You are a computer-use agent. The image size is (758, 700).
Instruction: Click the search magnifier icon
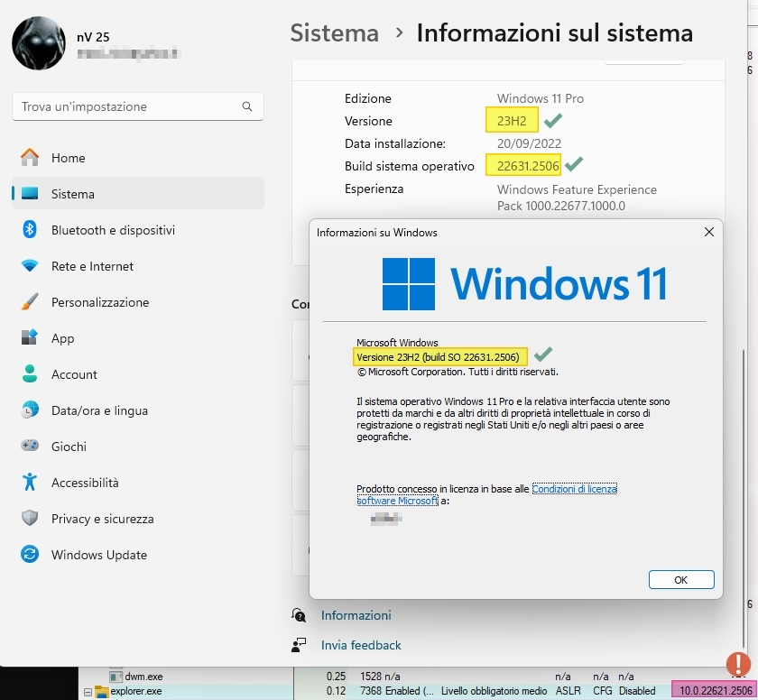point(247,106)
